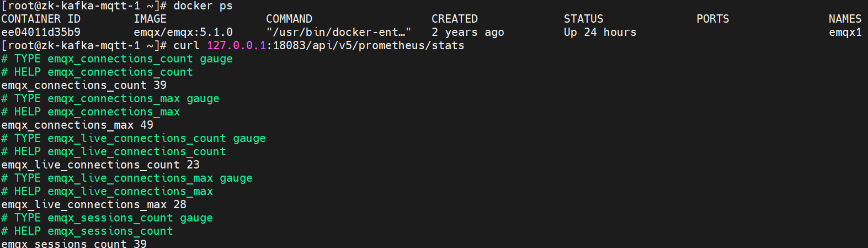Click the CREATED column header
Image resolution: width=868 pixels, height=248 pixels.
tap(455, 19)
